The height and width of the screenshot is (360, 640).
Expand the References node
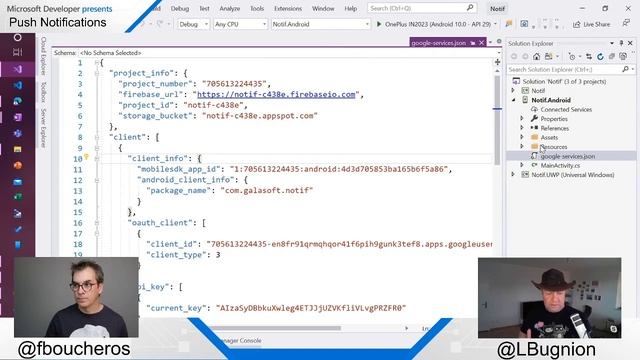point(522,128)
